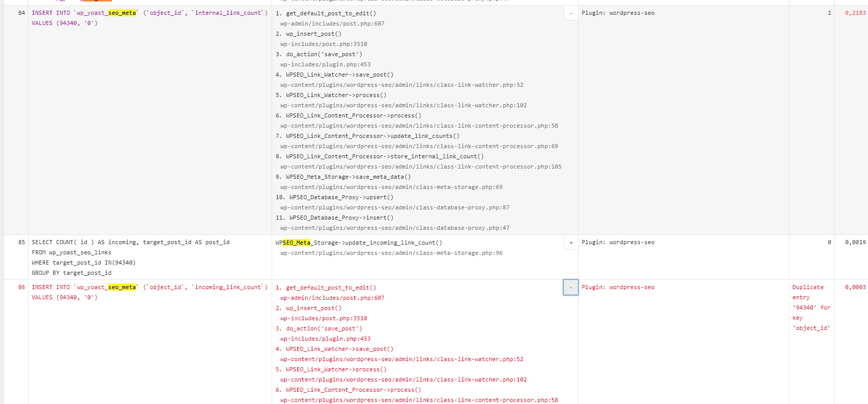Click class-link-watcher.php:52 path in query 84

pos(402,85)
